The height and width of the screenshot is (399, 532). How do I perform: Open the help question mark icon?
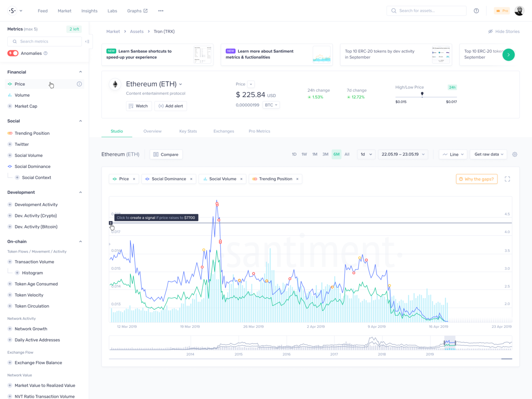click(x=476, y=11)
